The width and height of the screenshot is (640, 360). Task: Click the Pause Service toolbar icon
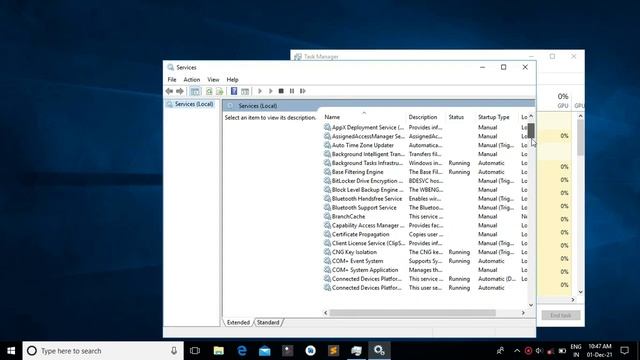(x=292, y=91)
